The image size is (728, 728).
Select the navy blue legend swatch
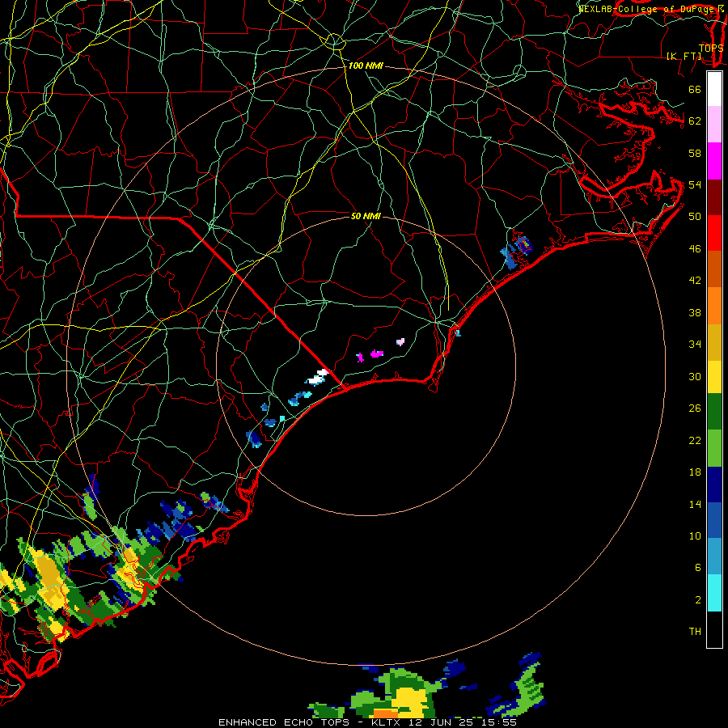click(714, 485)
